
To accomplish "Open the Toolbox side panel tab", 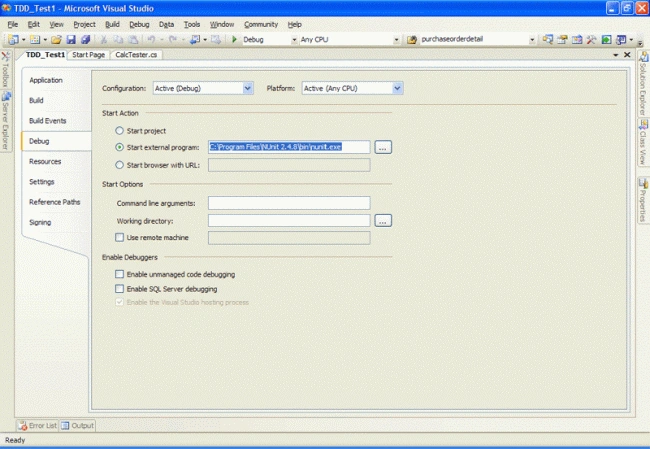I will click(5, 69).
